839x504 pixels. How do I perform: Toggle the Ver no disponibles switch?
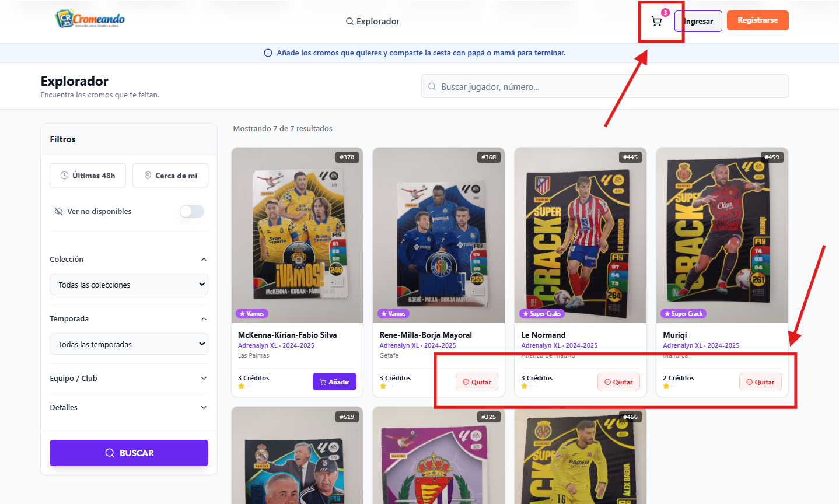191,211
